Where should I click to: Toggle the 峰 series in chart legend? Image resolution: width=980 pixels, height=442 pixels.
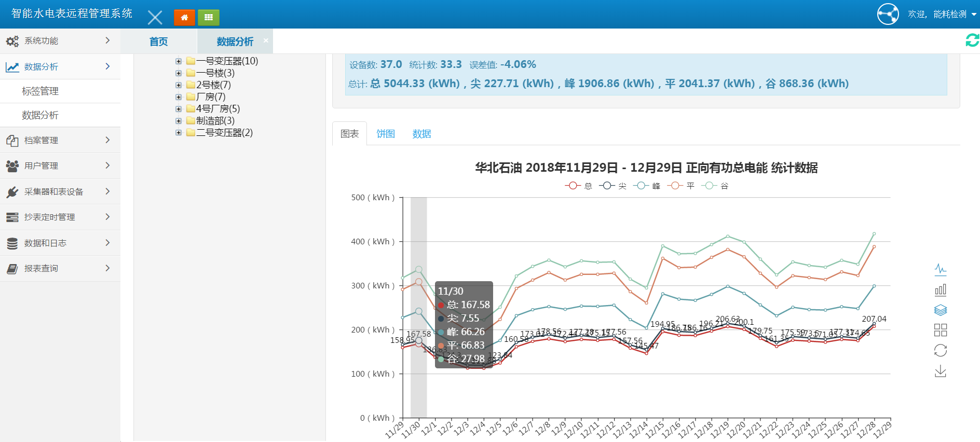[647, 186]
